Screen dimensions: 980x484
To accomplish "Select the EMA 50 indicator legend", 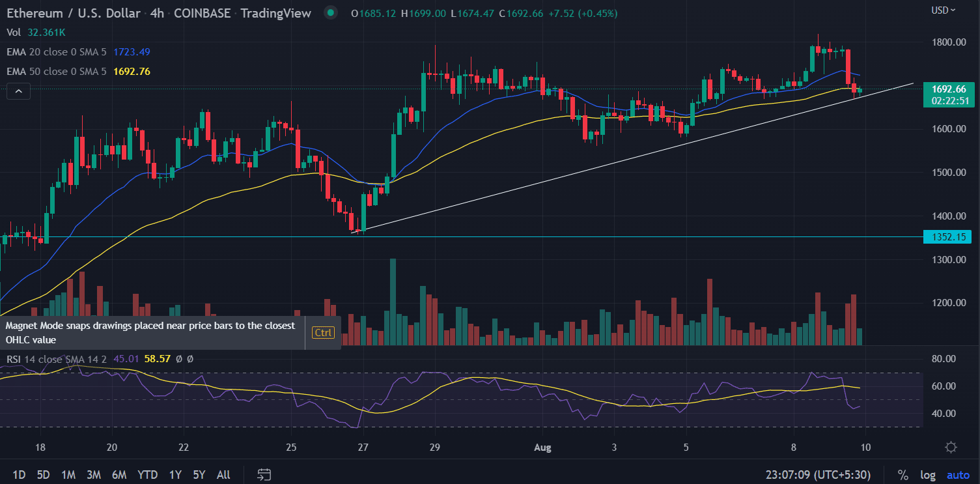I will [x=57, y=71].
